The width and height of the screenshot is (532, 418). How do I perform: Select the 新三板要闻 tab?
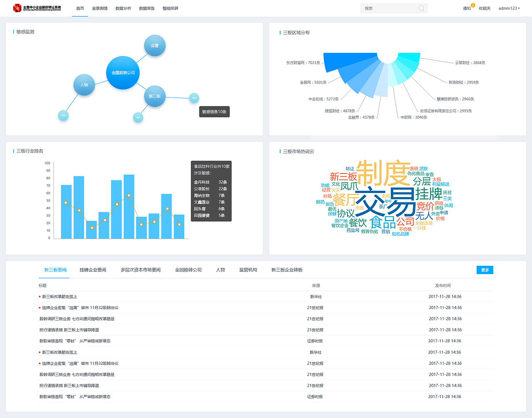click(x=55, y=270)
